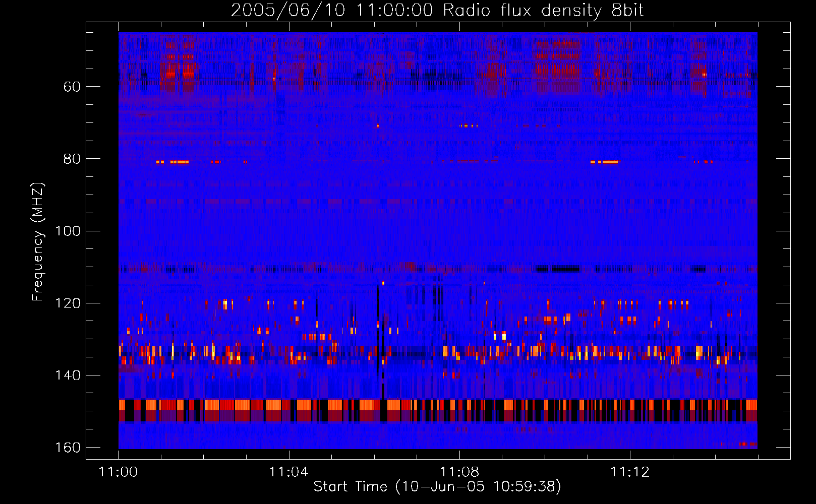Click the 100 frequency tick label
816x504 pixels.
[67, 231]
